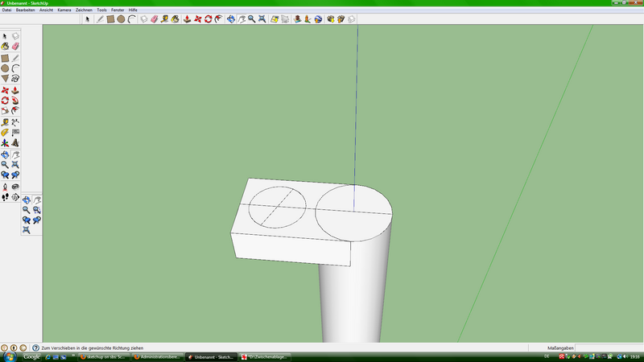The image size is (644, 362).
Task: Pick the Pencil line tool in top toolbar
Action: click(x=100, y=19)
